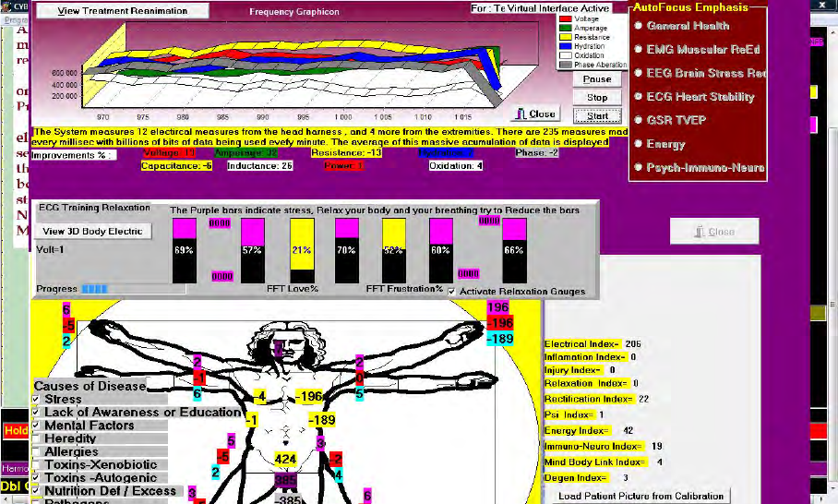Toggle Mental Factors checkbox
This screenshot has height=504, width=838.
click(36, 426)
